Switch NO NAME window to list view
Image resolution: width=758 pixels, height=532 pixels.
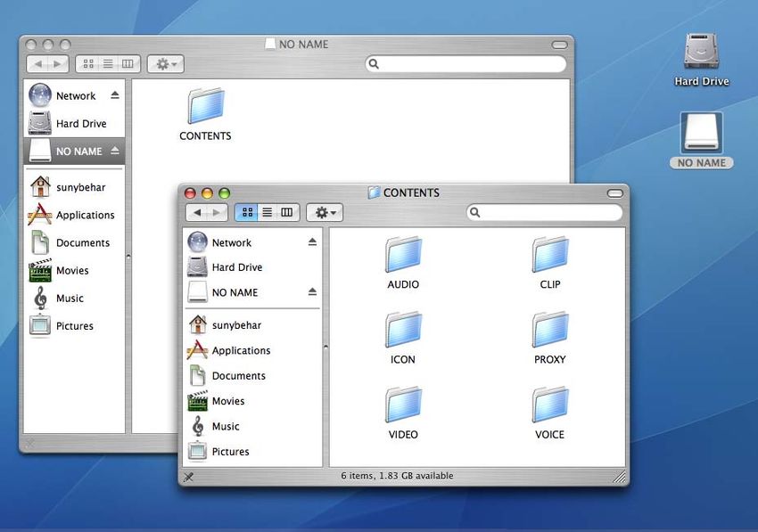(x=108, y=64)
